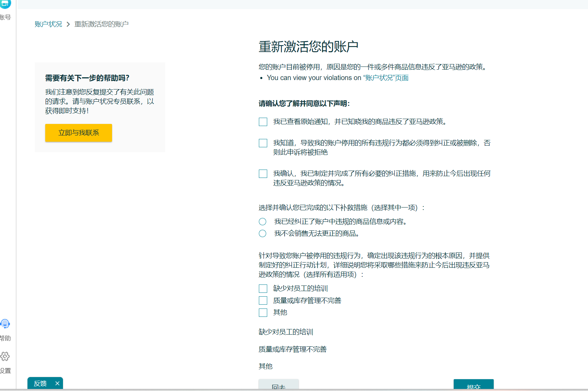The height and width of the screenshot is (391, 588).
Task: Check 我已查看原始通知 acknowledgement box
Action: point(263,122)
